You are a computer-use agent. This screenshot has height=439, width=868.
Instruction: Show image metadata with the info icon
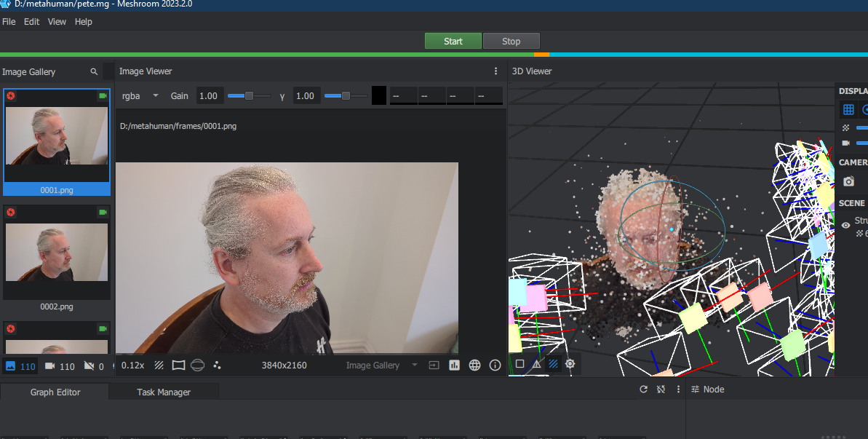coord(495,365)
